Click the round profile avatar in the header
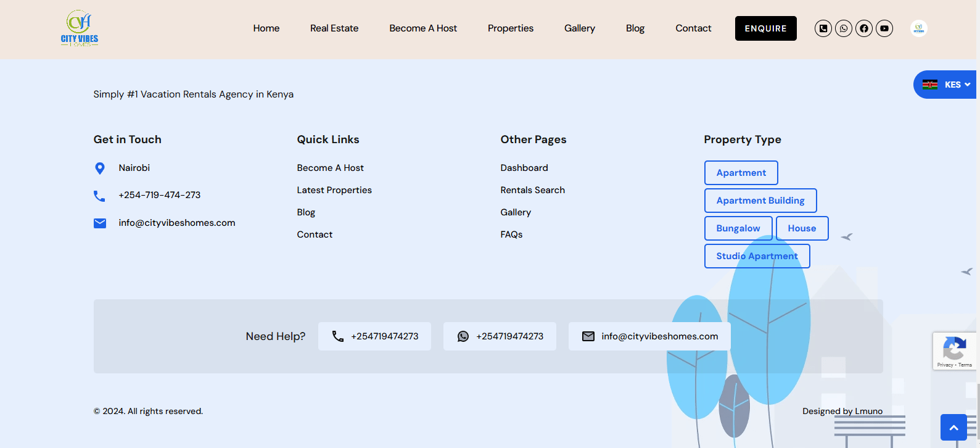The width and height of the screenshot is (980, 448). click(x=918, y=28)
